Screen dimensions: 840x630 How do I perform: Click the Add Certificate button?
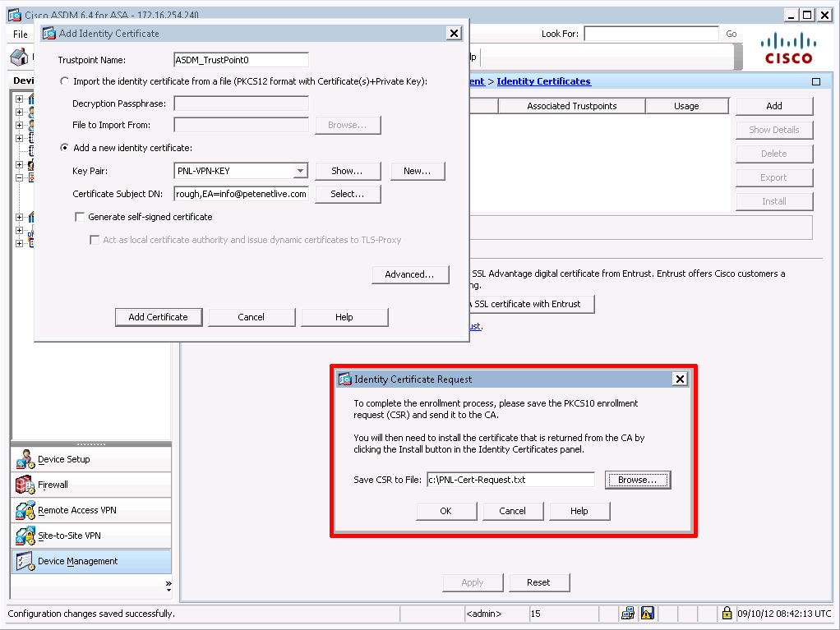(x=159, y=317)
